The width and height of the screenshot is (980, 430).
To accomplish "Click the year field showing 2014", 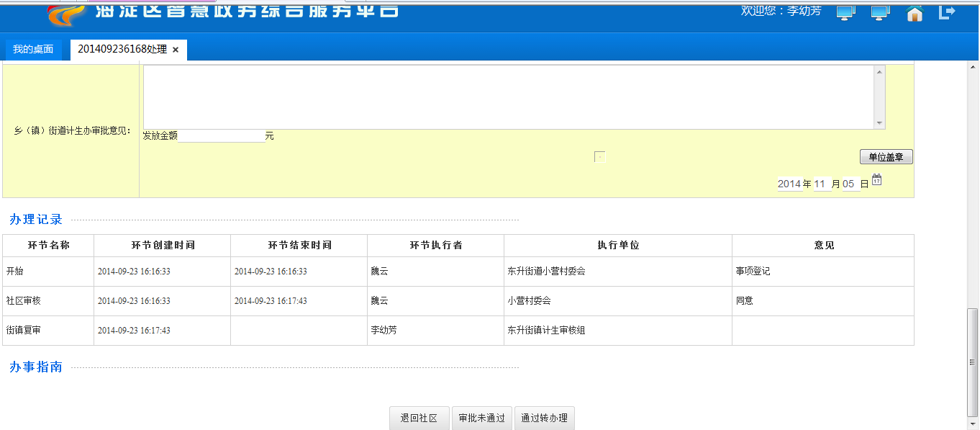I will 789,184.
